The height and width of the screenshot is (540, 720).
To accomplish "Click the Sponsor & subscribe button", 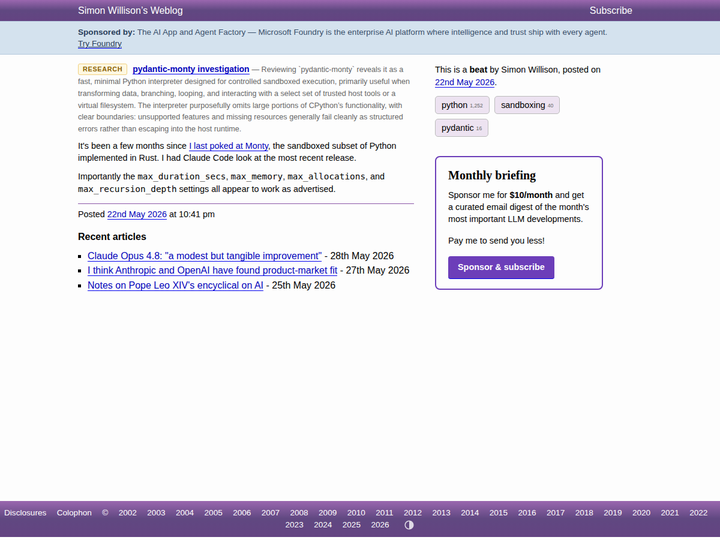I will coord(501,267).
